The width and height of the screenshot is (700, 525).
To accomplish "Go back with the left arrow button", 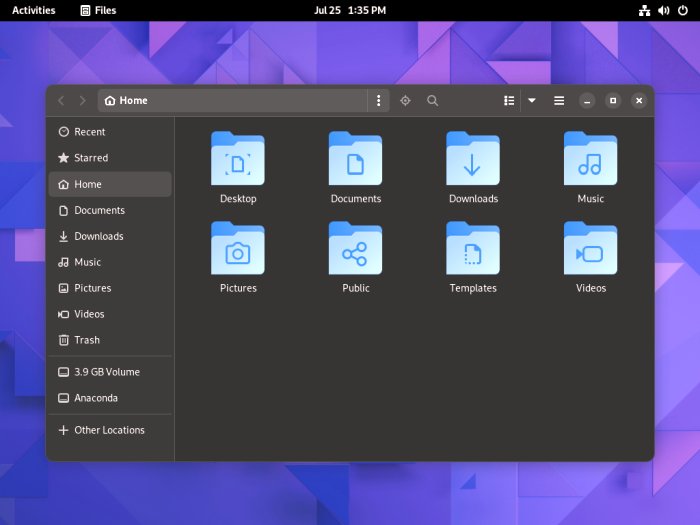I will click(x=61, y=100).
